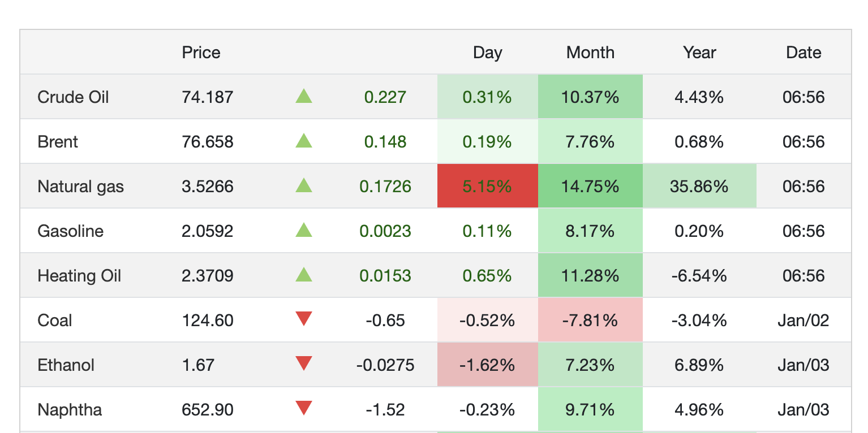Click Heating Oil change value 0.0153
This screenshot has height=433, width=868.
(x=385, y=276)
